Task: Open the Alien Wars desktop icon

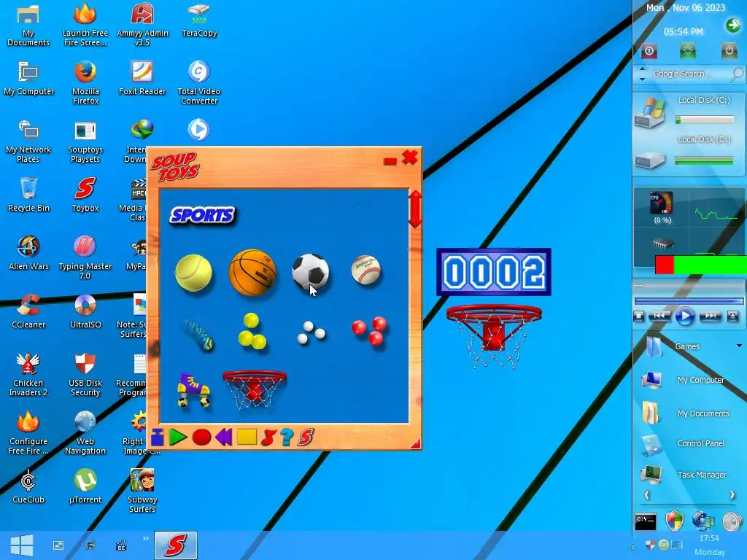Action: pos(28,253)
